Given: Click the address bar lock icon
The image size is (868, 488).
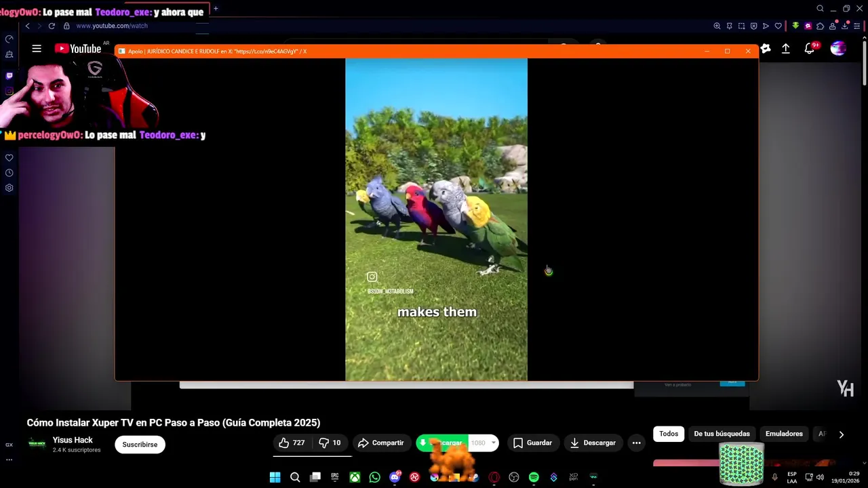Looking at the screenshot, I should click(x=66, y=26).
